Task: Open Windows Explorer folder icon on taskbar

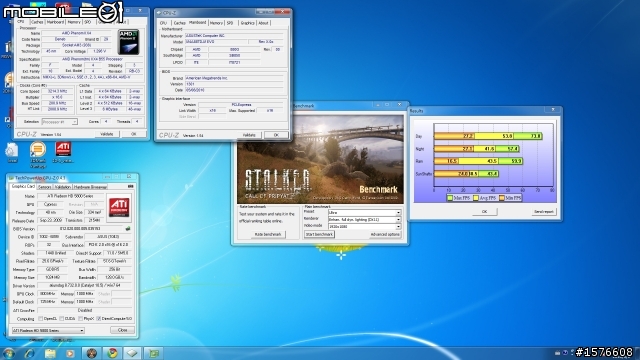Action: [x=50, y=353]
